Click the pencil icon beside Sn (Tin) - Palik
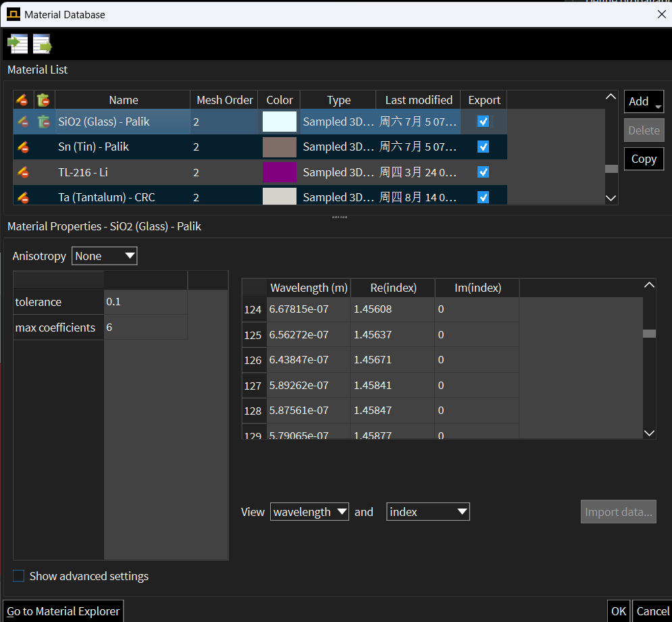Viewport: 672px width, 622px height. point(23,147)
